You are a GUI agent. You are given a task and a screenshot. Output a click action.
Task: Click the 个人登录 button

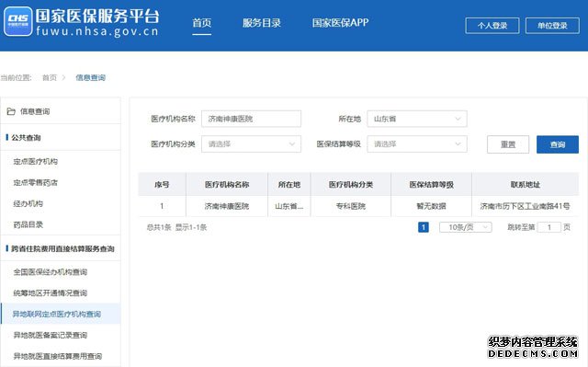492,26
